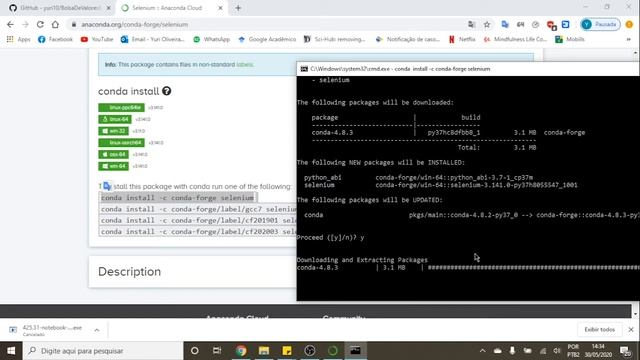640x360 pixels.
Task: Open the YouTube bookmark
Action: click(x=97, y=39)
